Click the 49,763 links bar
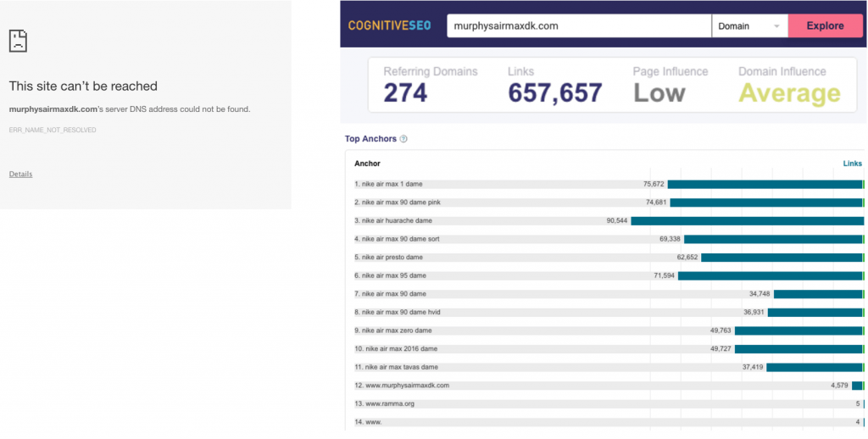The image size is (868, 439). point(799,331)
